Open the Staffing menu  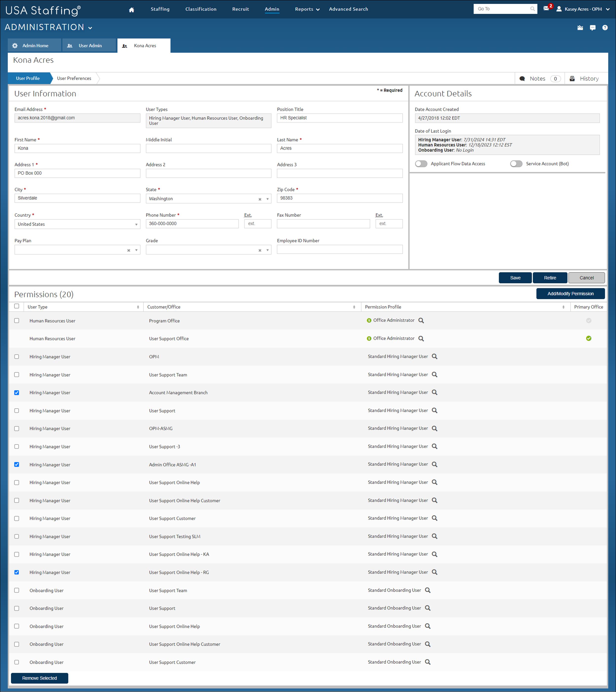(160, 9)
